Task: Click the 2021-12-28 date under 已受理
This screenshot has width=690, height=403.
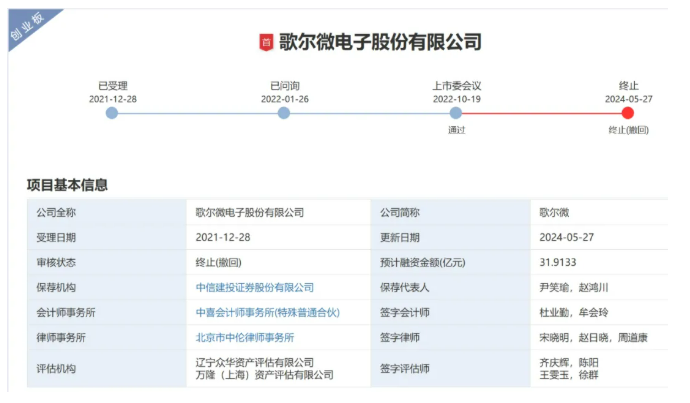Action: point(113,99)
